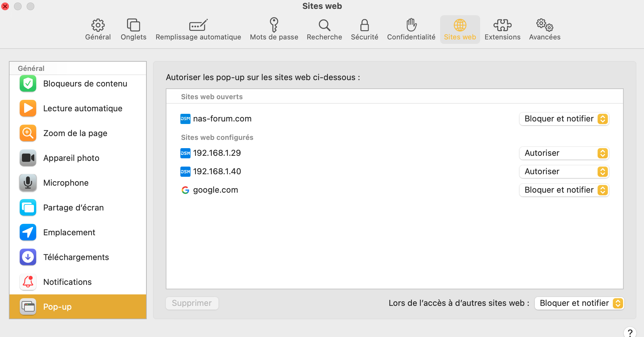
Task: Select the Zoom de la page label
Action: (x=75, y=133)
